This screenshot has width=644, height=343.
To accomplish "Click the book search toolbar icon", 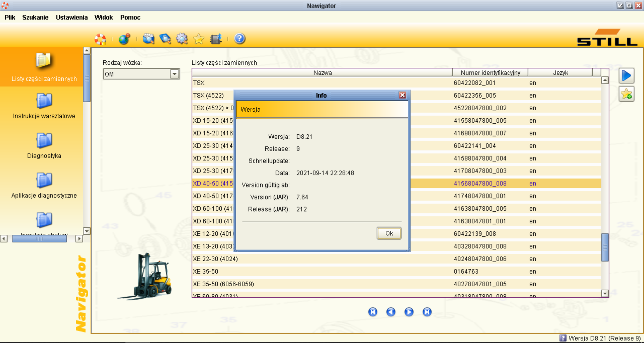I will point(165,39).
